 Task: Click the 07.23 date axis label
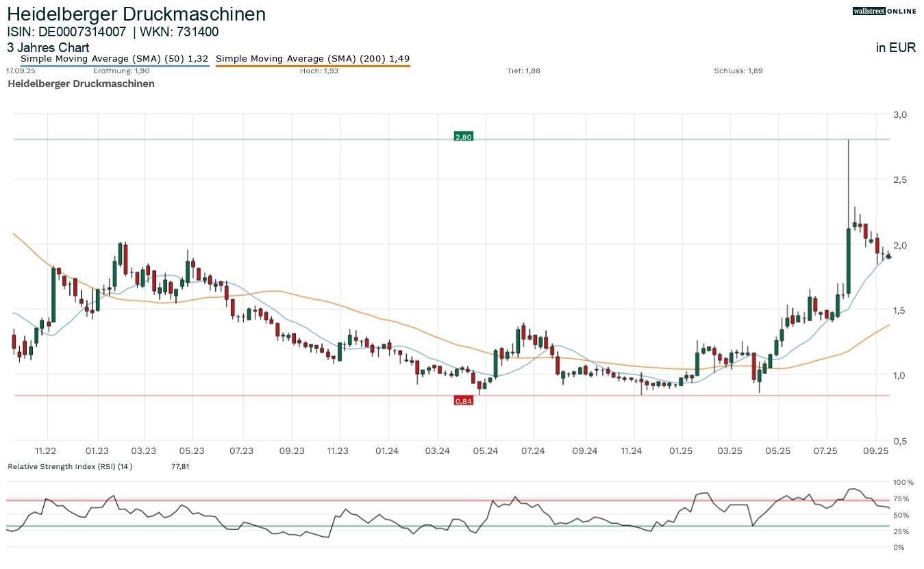coord(241,451)
